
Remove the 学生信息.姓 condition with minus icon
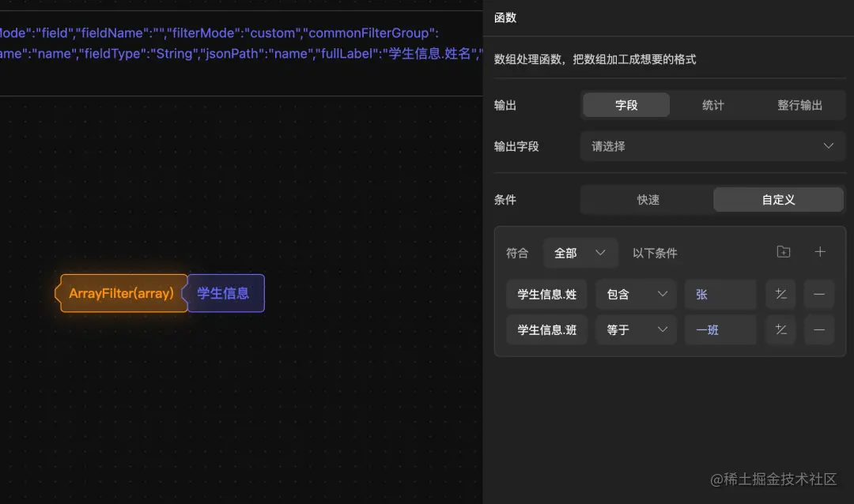(819, 293)
